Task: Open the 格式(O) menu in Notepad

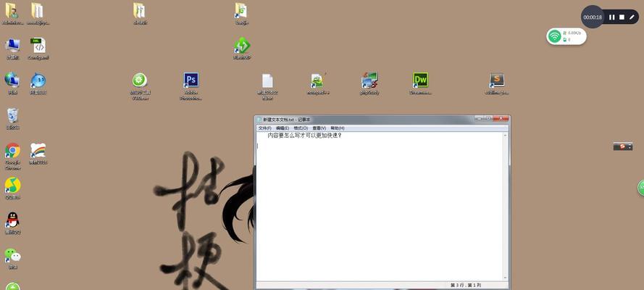Action: click(x=300, y=128)
